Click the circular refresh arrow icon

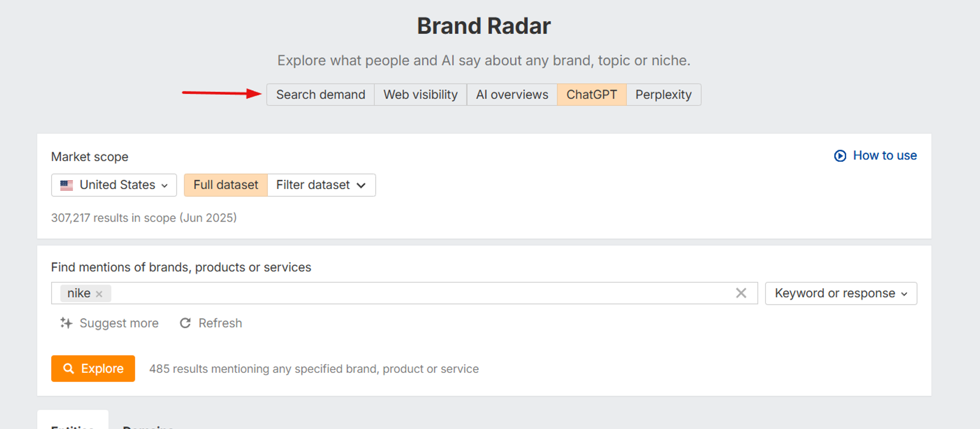point(185,323)
